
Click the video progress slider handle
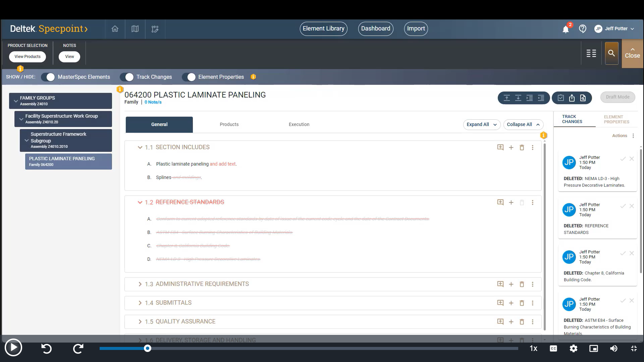pos(148,349)
